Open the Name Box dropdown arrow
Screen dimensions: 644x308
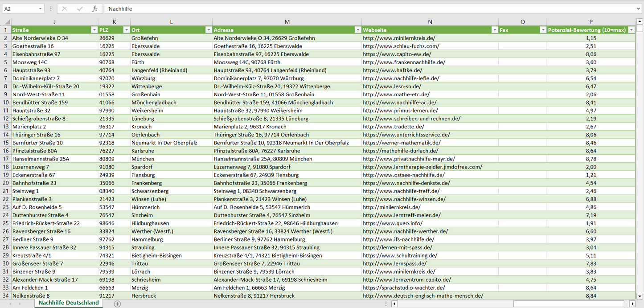pyautogui.click(x=41, y=9)
